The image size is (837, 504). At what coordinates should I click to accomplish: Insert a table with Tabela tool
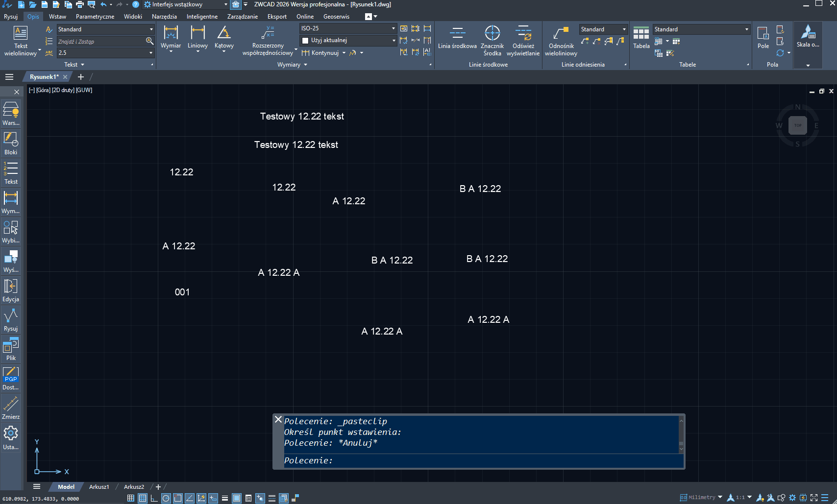[641, 38]
